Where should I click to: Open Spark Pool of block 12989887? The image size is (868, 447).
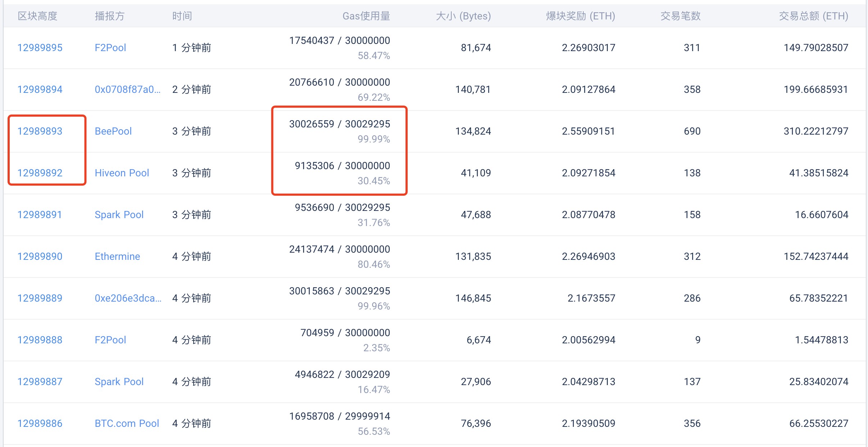[119, 381]
